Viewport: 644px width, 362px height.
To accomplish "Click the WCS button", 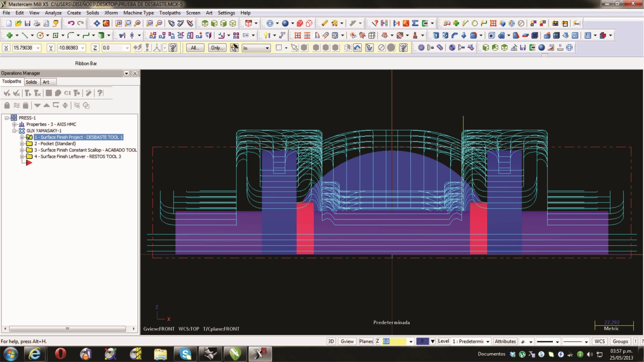I will click(600, 341).
